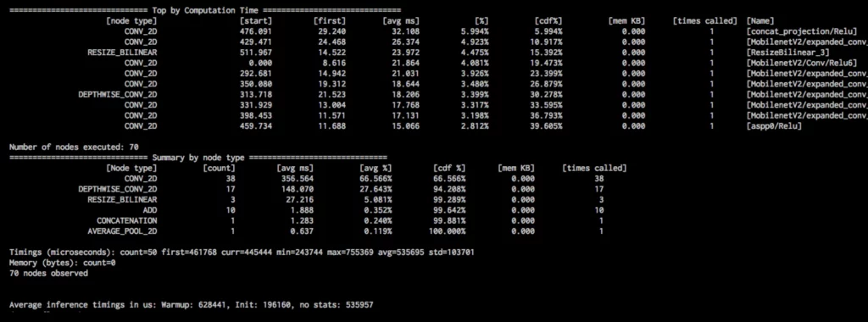
Task: Click the Timings (microseconds) line
Action: [x=242, y=253]
